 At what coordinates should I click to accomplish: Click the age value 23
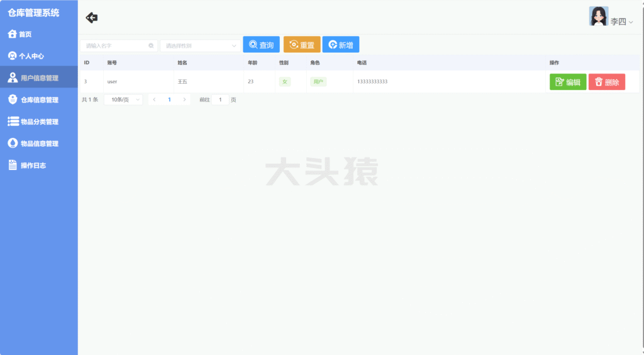[x=250, y=81]
